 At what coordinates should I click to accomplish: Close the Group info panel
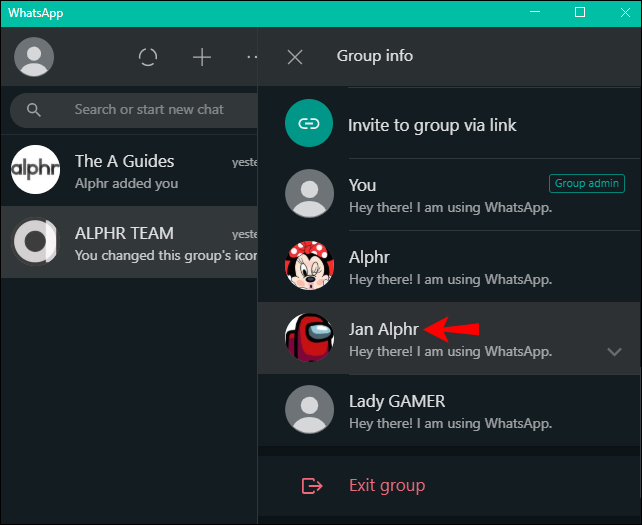tap(295, 57)
